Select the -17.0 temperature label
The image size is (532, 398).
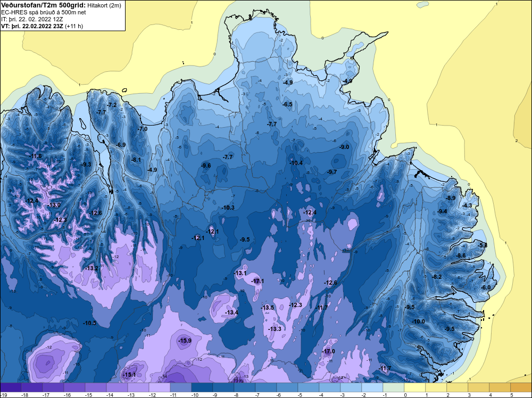(x=329, y=352)
